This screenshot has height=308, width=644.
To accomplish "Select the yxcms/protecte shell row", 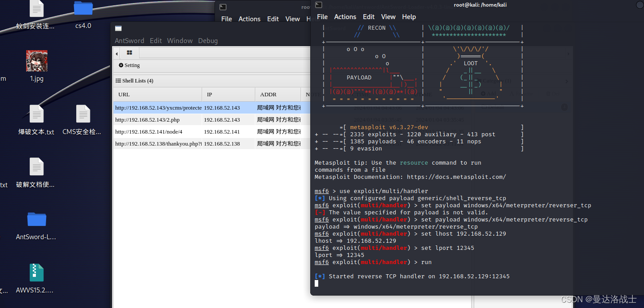I will coord(212,108).
